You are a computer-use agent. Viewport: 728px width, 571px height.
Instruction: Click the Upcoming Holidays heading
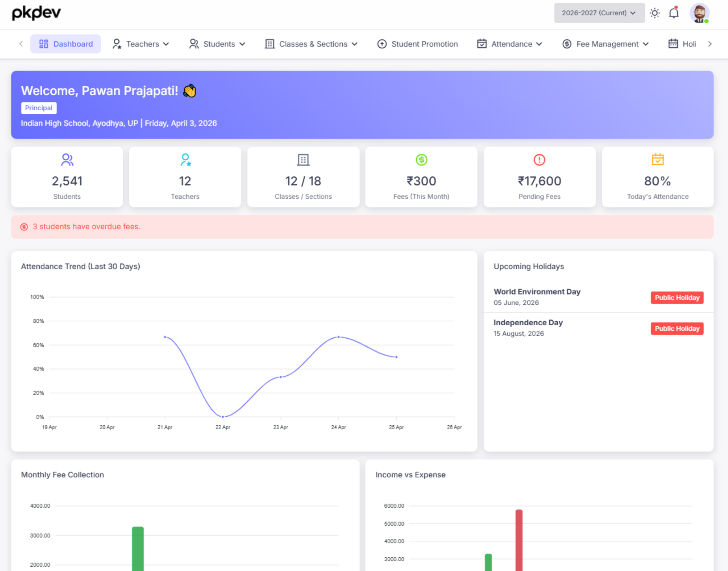click(529, 267)
